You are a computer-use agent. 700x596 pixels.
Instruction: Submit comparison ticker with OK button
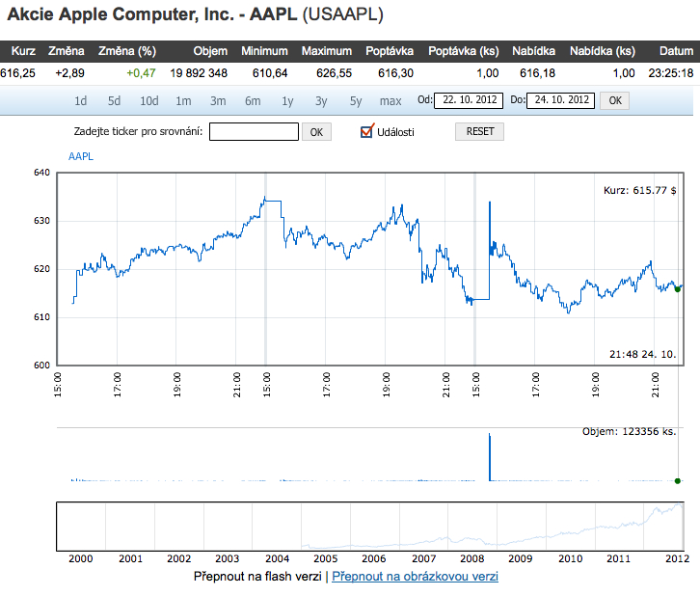316,132
